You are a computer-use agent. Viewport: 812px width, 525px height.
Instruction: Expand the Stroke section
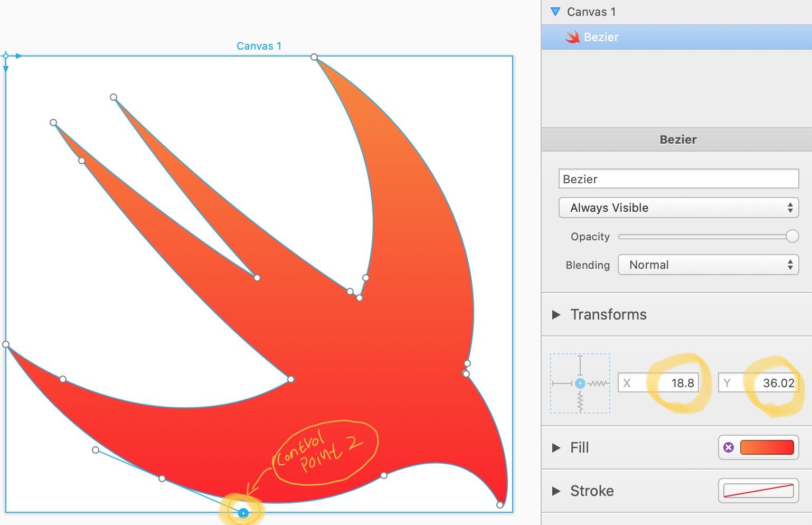click(x=556, y=491)
